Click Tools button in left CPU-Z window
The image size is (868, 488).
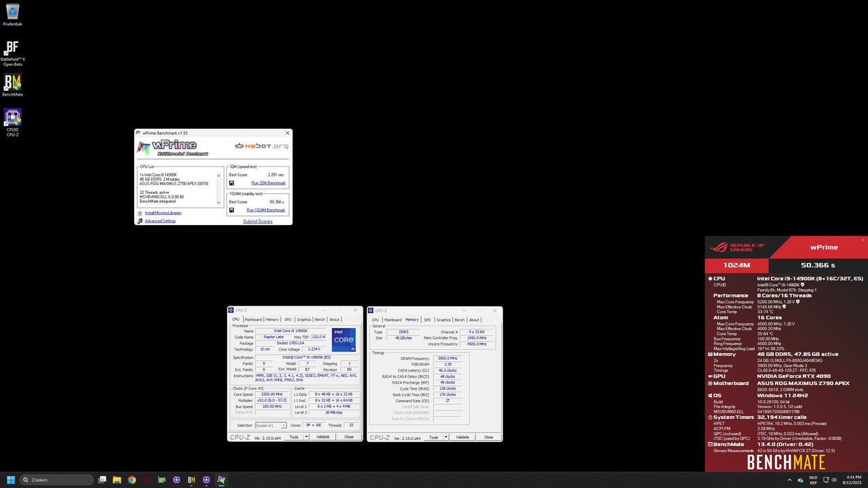(x=294, y=437)
